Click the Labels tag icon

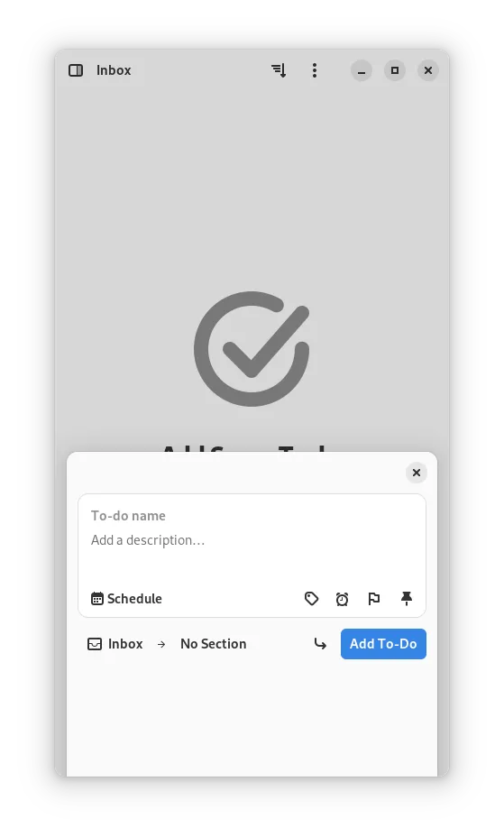pyautogui.click(x=311, y=599)
